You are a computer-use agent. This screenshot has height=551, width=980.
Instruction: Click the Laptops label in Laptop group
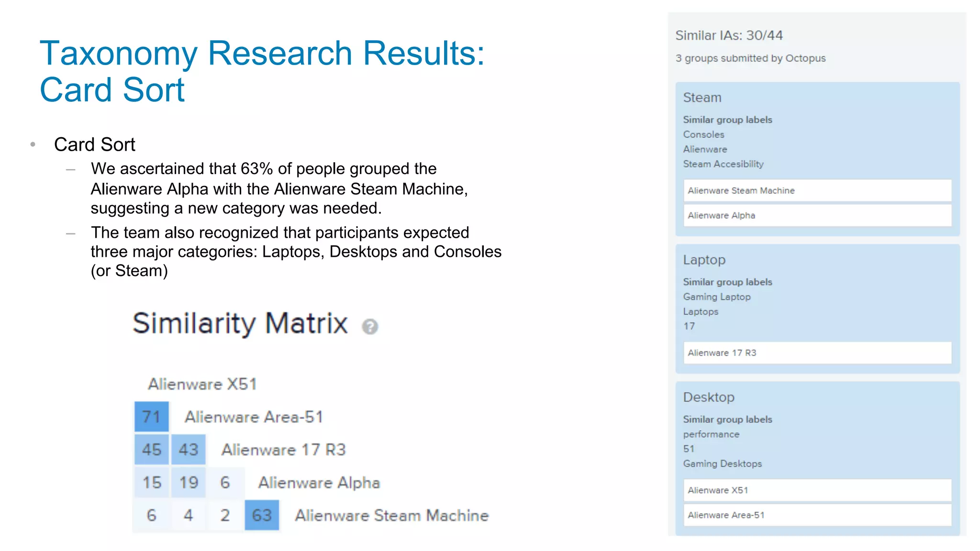point(701,312)
